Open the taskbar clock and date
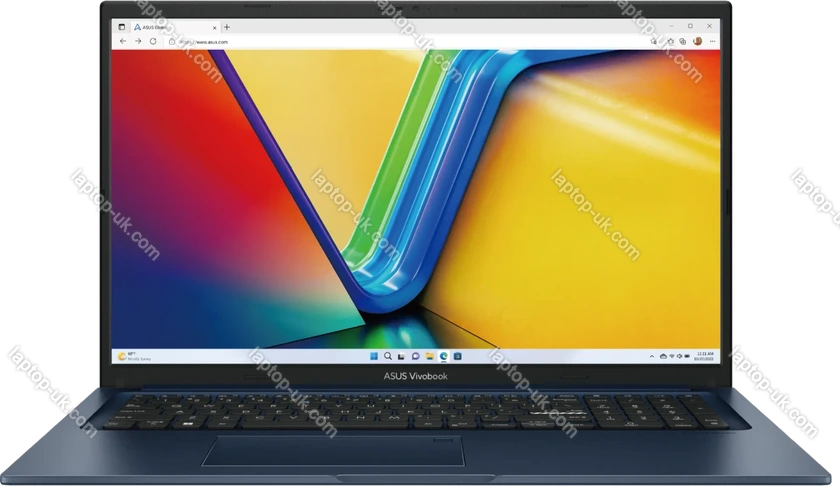 (x=703, y=354)
